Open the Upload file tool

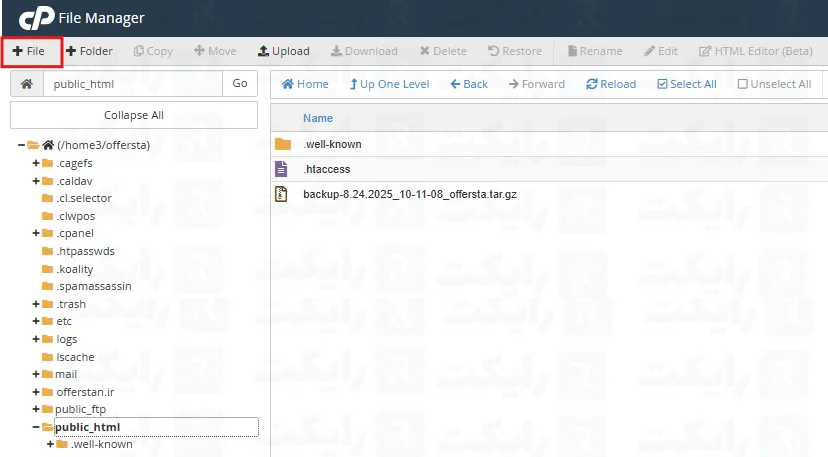pyautogui.click(x=283, y=51)
